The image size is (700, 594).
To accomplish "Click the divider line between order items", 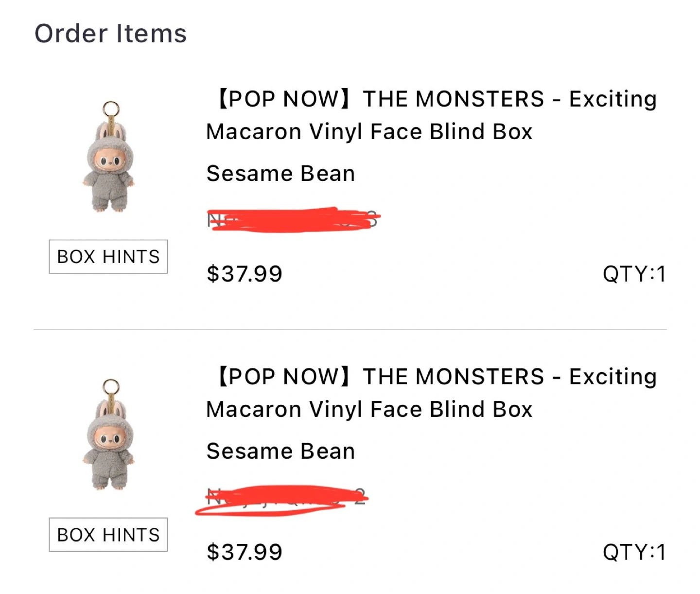I will 350,329.
